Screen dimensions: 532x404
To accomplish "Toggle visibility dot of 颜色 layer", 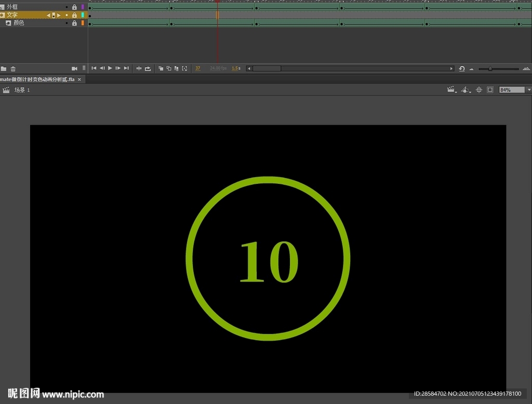I will click(66, 23).
